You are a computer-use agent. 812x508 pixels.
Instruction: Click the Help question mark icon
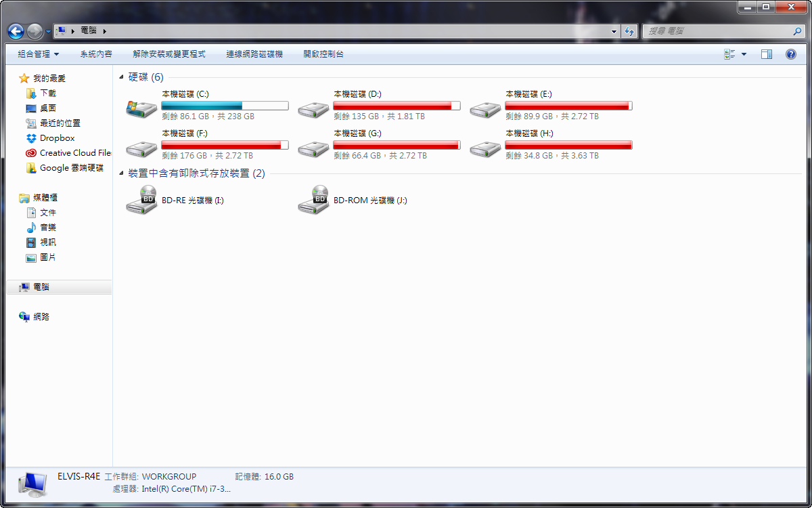[x=790, y=54]
